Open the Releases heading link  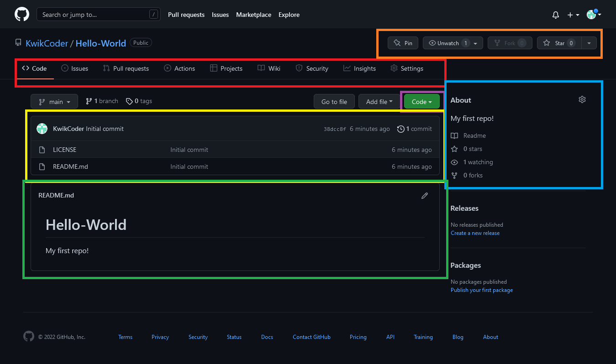[464, 208]
